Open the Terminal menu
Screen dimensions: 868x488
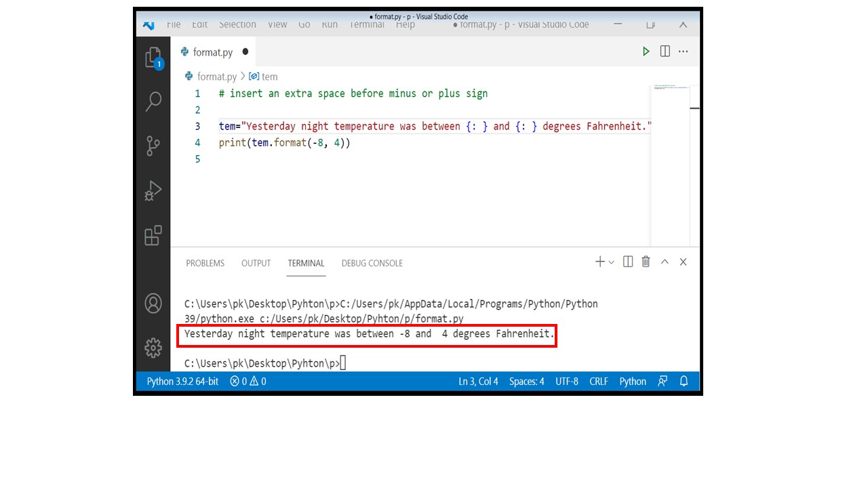tap(367, 24)
